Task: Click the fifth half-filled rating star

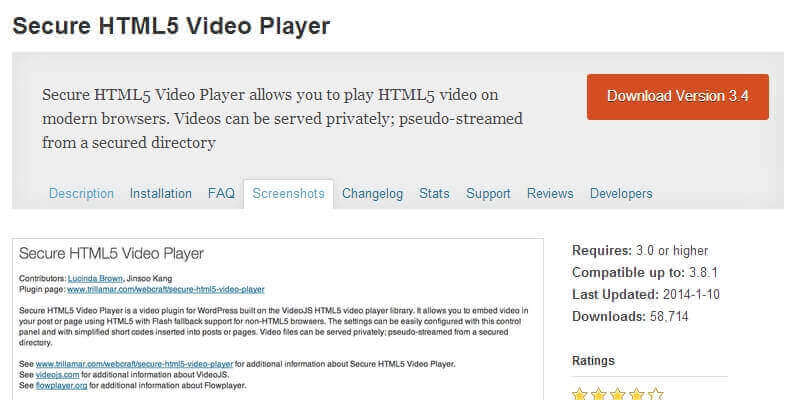Action: coord(655,394)
